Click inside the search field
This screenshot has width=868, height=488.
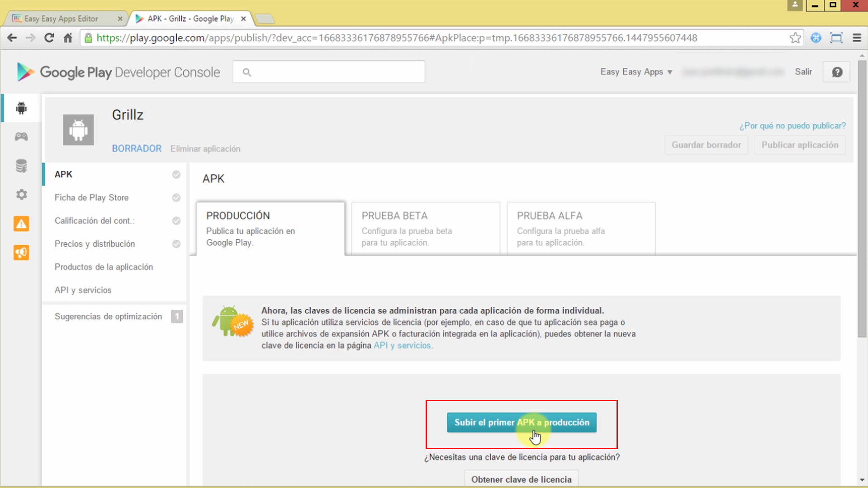(x=329, y=71)
